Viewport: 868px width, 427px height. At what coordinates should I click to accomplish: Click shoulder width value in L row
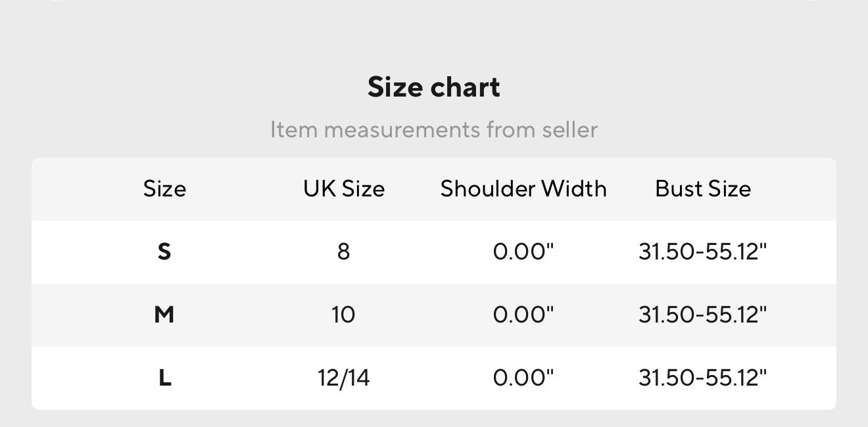pos(523,378)
